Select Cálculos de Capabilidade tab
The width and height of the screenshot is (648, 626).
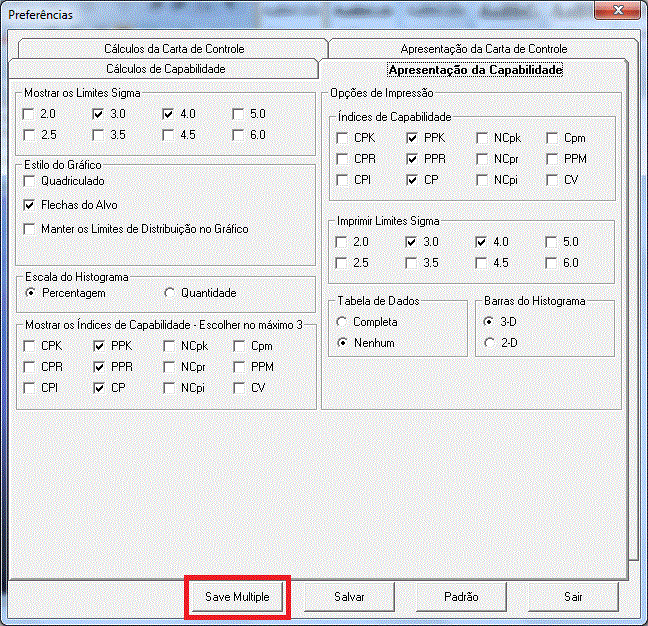tap(165, 69)
